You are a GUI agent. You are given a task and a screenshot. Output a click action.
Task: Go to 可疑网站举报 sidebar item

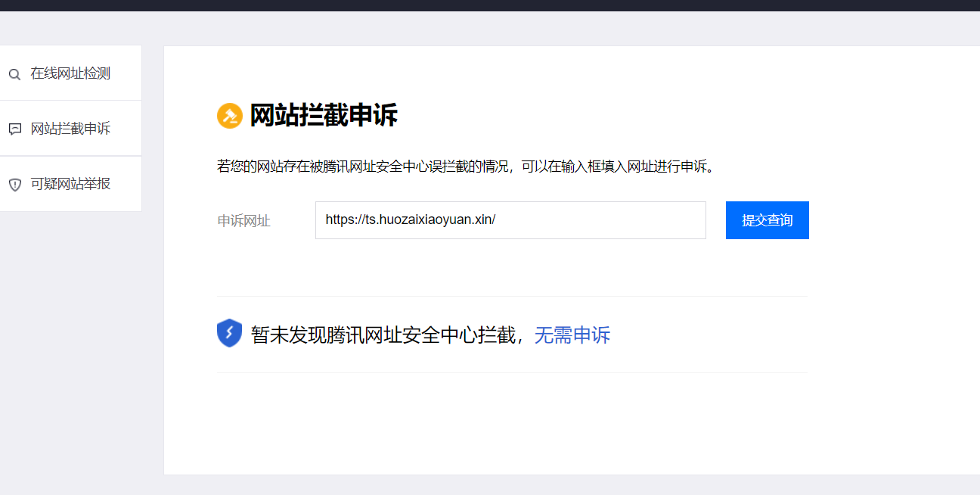(70, 184)
